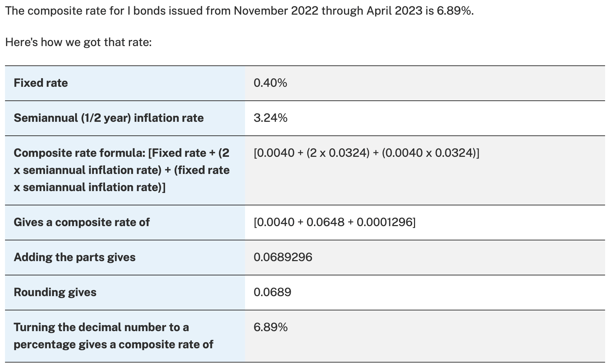Click the 'Composite rate formula' label cell
This screenshot has width=609, height=364.
(x=121, y=170)
